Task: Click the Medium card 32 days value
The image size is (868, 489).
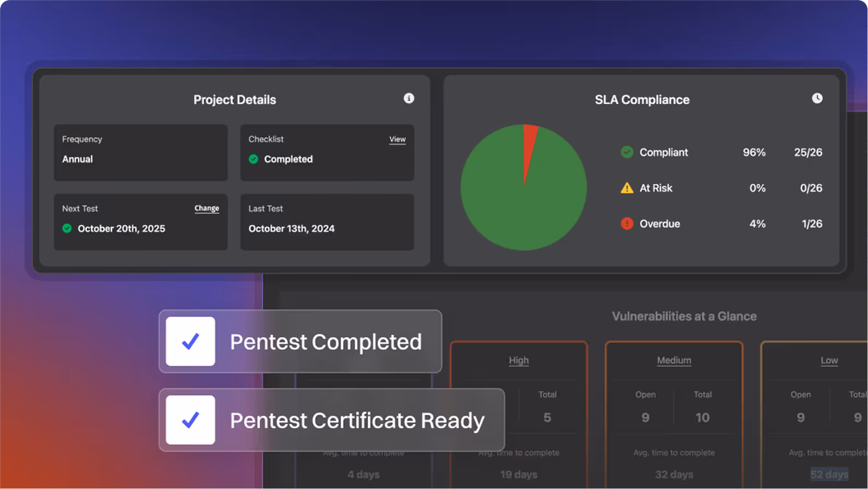Action: [674, 475]
